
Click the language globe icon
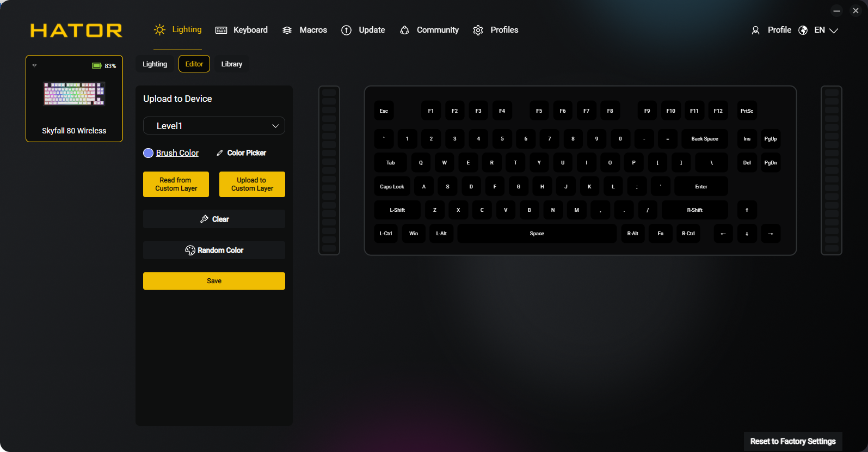point(803,30)
